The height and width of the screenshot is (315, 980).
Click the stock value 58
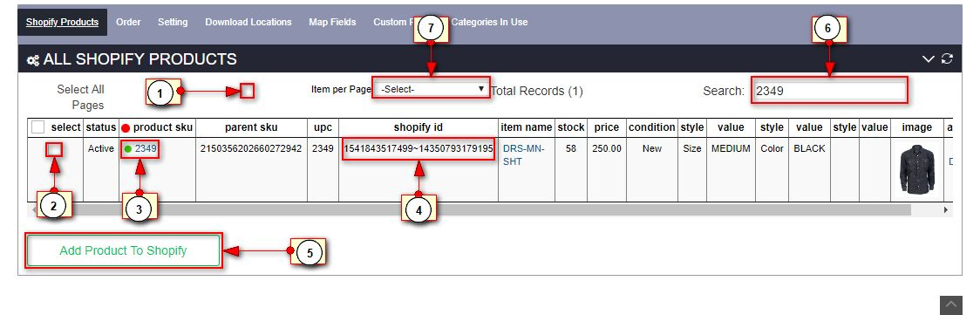570,148
